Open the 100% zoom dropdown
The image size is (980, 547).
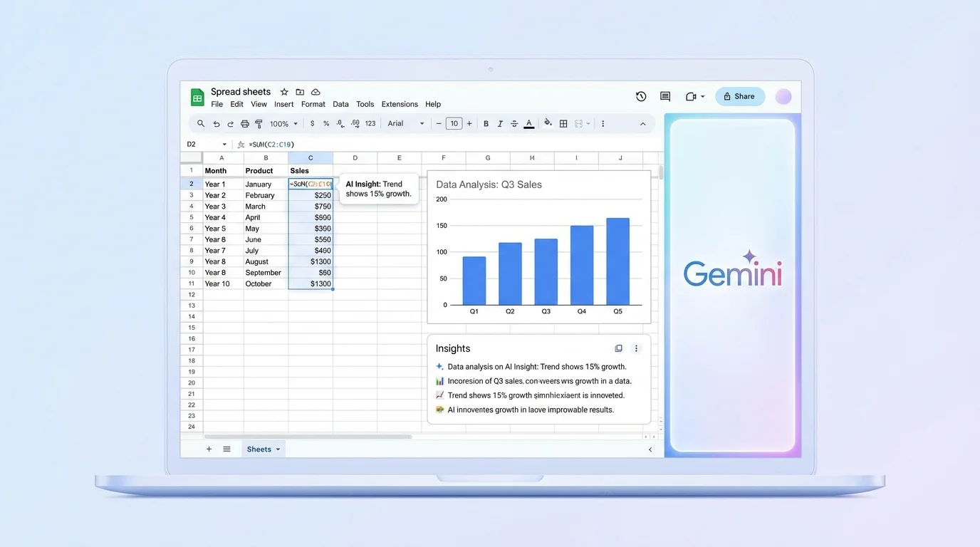(x=283, y=124)
